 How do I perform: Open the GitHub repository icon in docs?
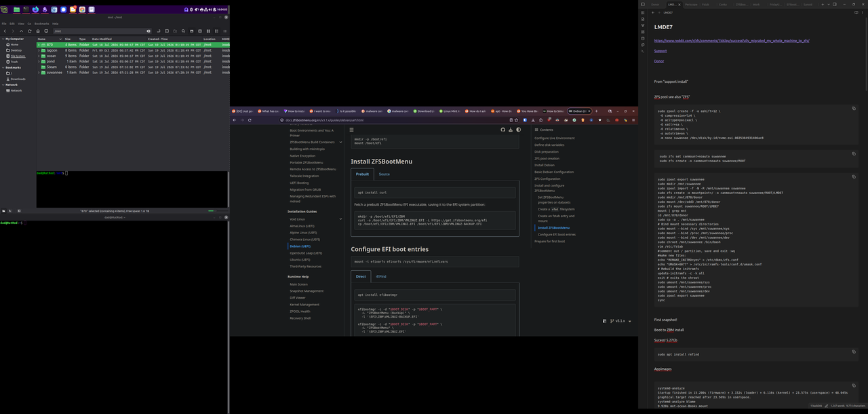[x=502, y=130]
